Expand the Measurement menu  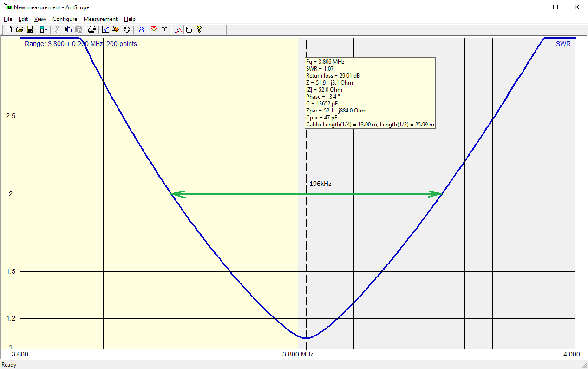coord(100,19)
